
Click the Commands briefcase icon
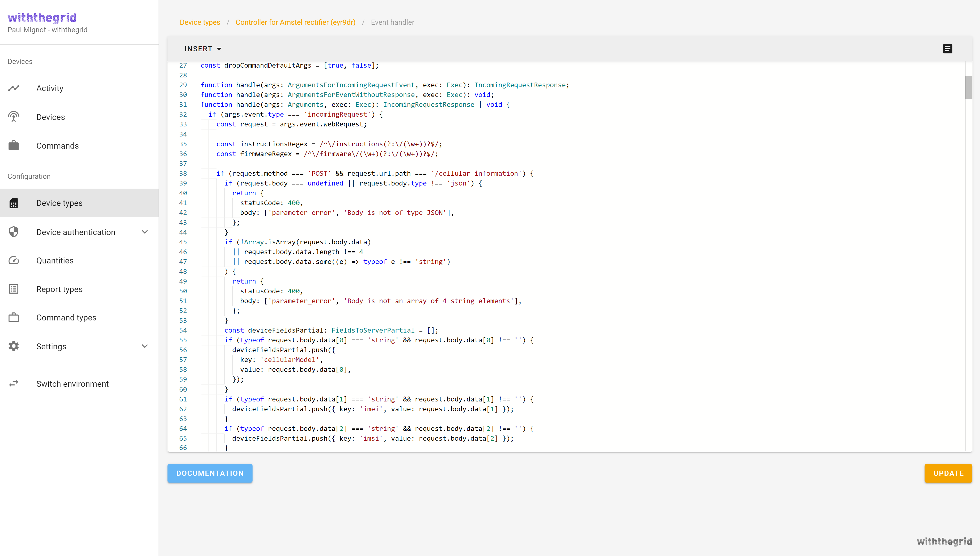click(x=14, y=146)
